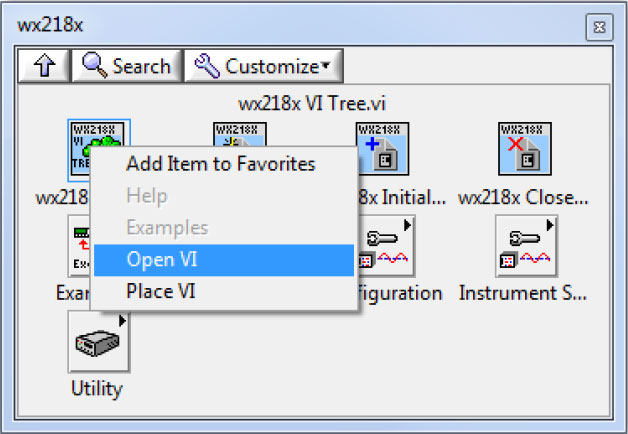Click the Search button

tap(127, 66)
